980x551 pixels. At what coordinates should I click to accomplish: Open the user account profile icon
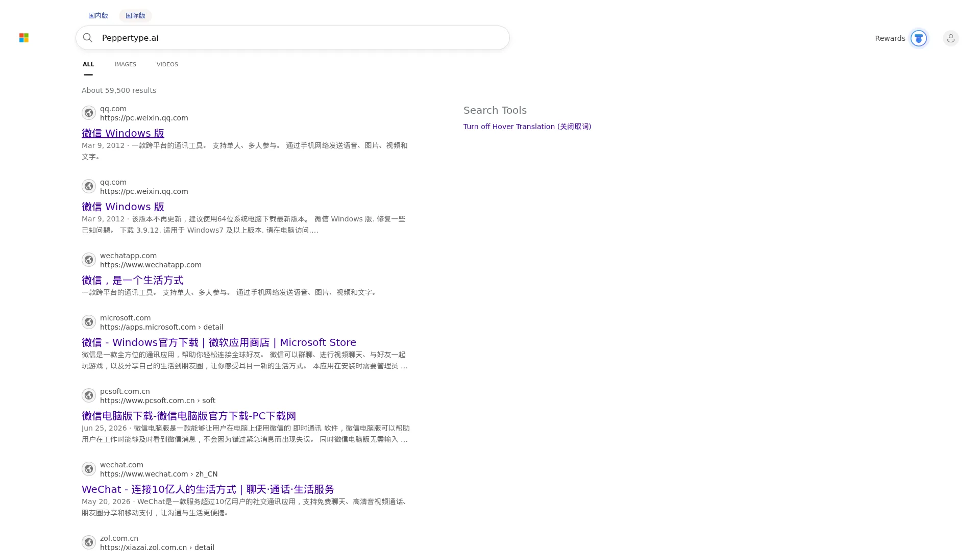coord(950,38)
